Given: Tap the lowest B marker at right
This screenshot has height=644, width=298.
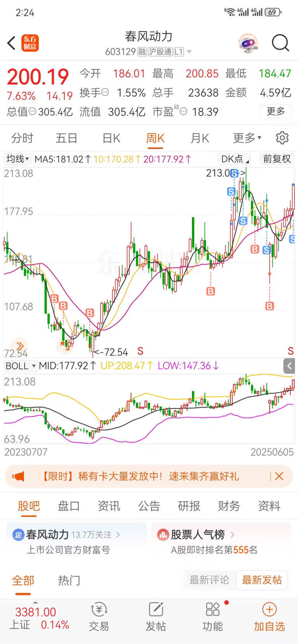Looking at the screenshot, I should click(x=269, y=306).
